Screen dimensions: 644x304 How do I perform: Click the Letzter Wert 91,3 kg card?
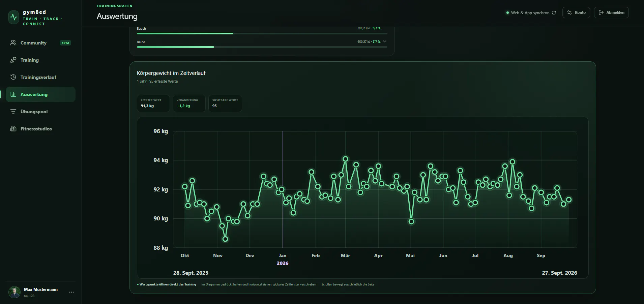click(153, 103)
